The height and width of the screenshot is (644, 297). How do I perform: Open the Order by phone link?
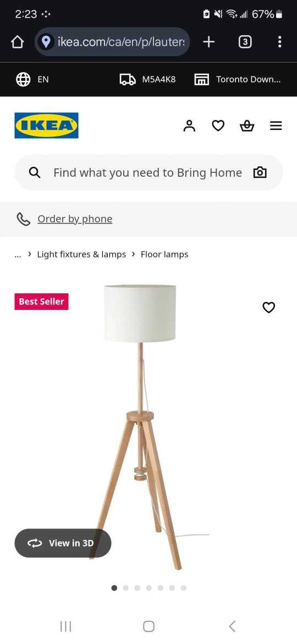point(75,219)
